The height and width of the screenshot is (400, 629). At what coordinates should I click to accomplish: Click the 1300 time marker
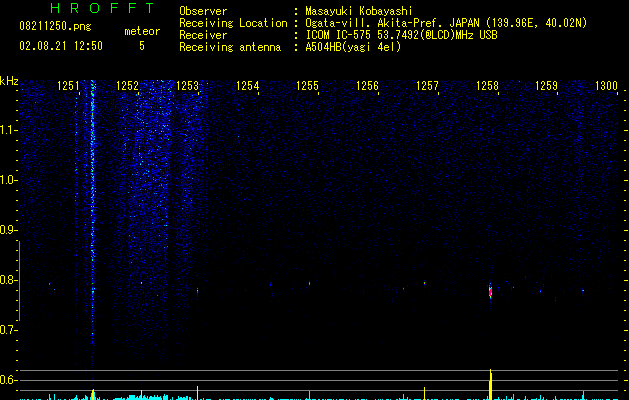[x=606, y=86]
